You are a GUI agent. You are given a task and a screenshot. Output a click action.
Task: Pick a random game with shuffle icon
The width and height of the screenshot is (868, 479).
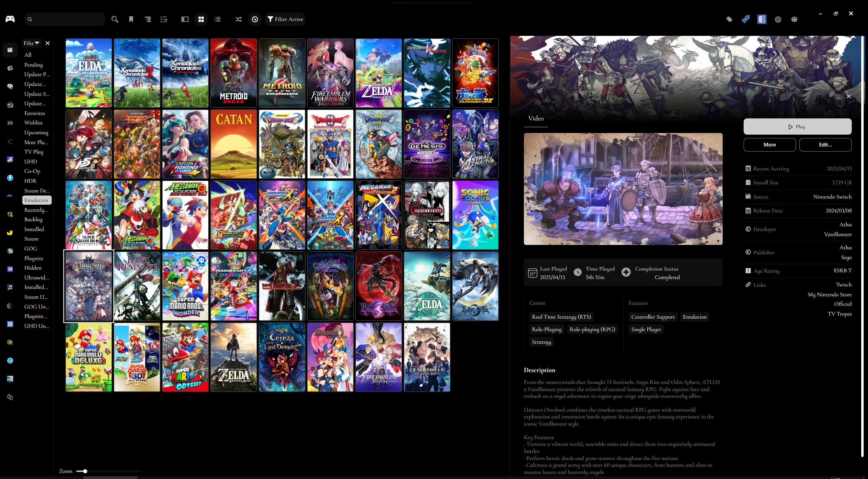239,19
